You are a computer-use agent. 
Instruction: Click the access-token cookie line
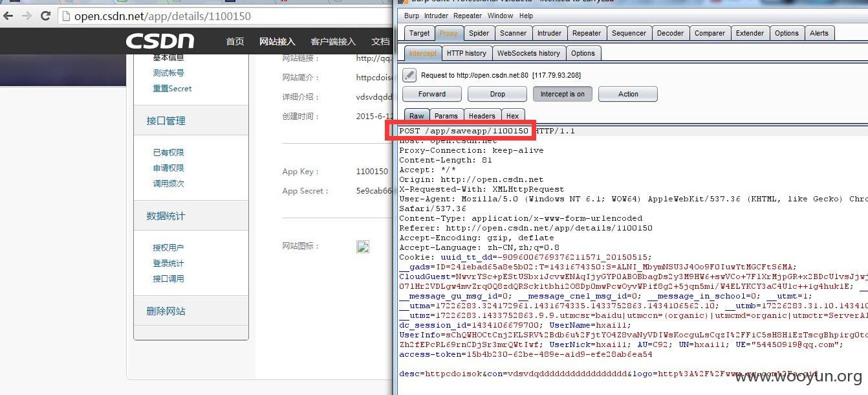pos(526,354)
